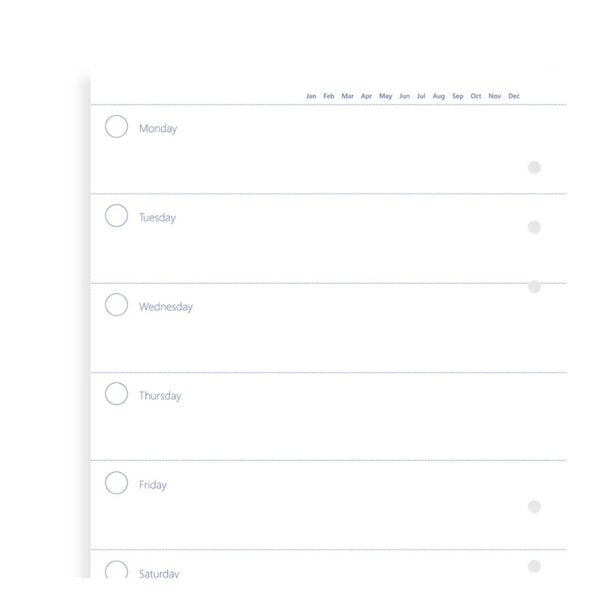600x600 pixels.
Task: Select the Aug month label
Action: [x=438, y=96]
